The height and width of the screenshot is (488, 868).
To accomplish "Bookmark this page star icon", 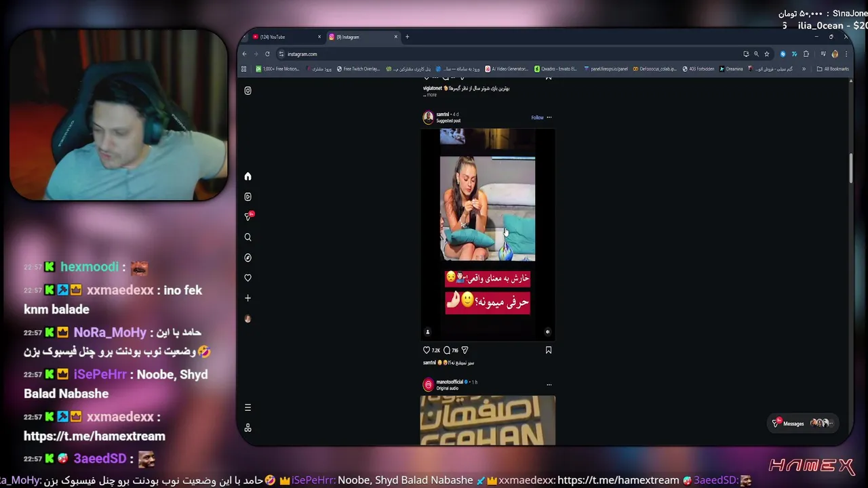I will tap(767, 54).
